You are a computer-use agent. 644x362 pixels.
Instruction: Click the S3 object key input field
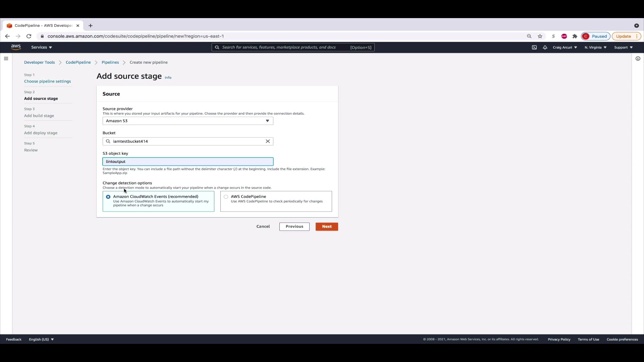tap(188, 162)
